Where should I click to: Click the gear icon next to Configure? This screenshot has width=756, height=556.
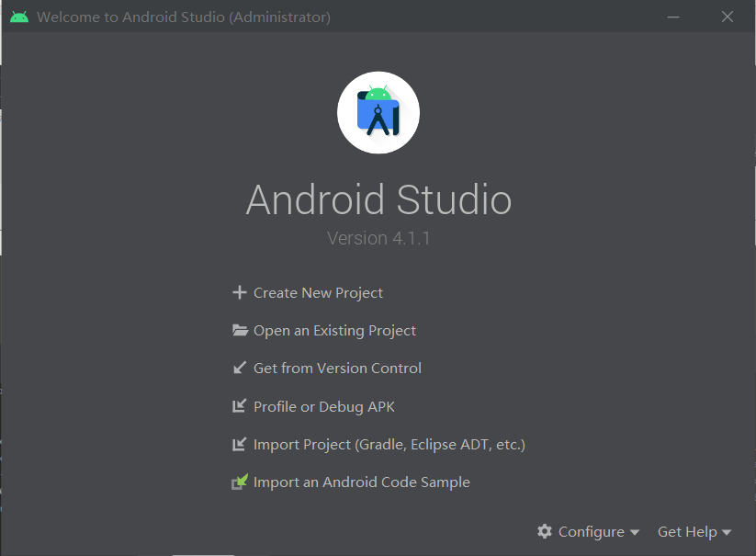tap(546, 531)
